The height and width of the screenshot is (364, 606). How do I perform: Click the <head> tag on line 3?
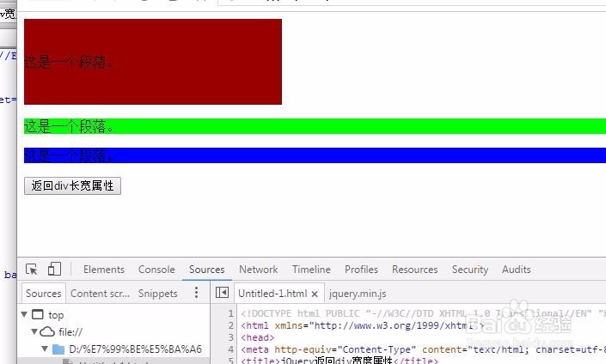coord(258,337)
